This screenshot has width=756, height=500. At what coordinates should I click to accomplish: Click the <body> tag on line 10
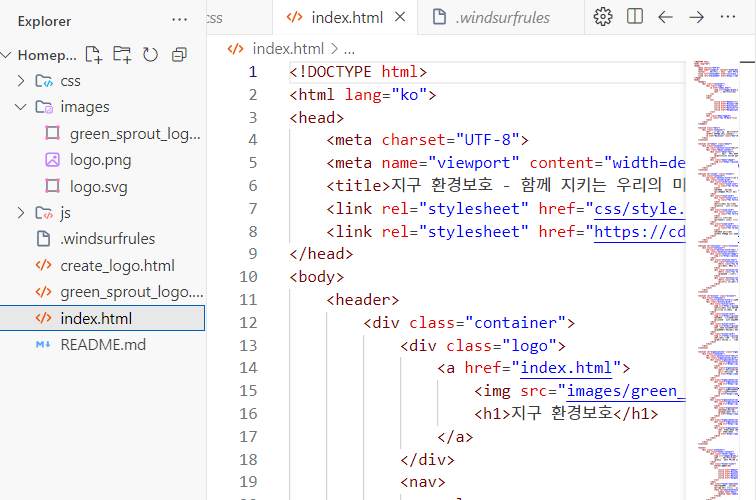(316, 277)
